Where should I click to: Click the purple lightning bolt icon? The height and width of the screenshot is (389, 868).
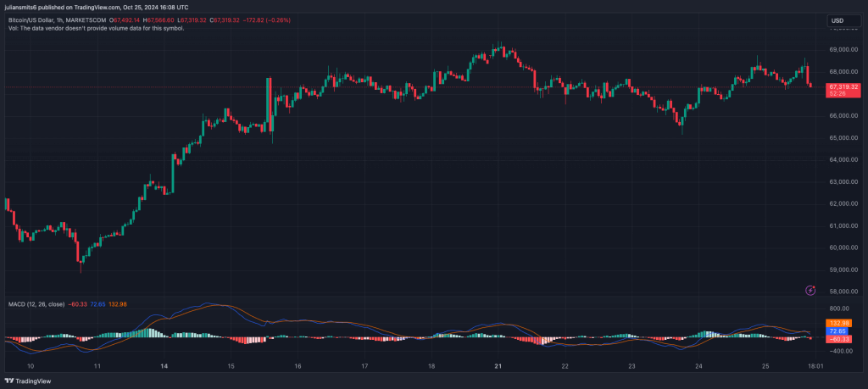pos(811,290)
